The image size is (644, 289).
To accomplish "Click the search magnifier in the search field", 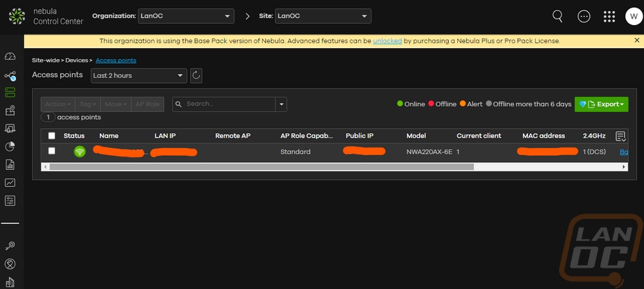I will tap(178, 104).
